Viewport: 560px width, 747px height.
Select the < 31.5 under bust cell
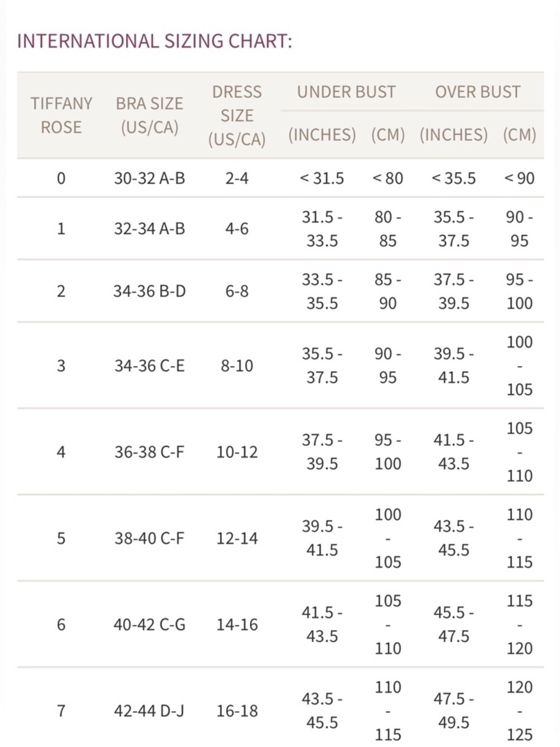click(x=322, y=178)
